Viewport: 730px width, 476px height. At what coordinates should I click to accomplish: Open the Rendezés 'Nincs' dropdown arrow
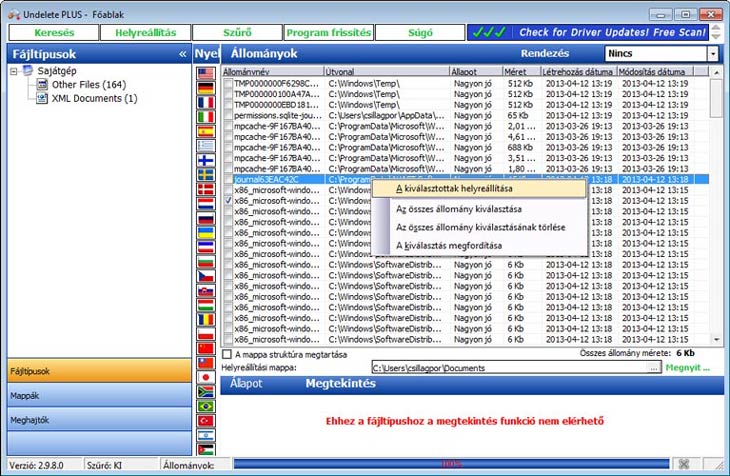[713, 54]
